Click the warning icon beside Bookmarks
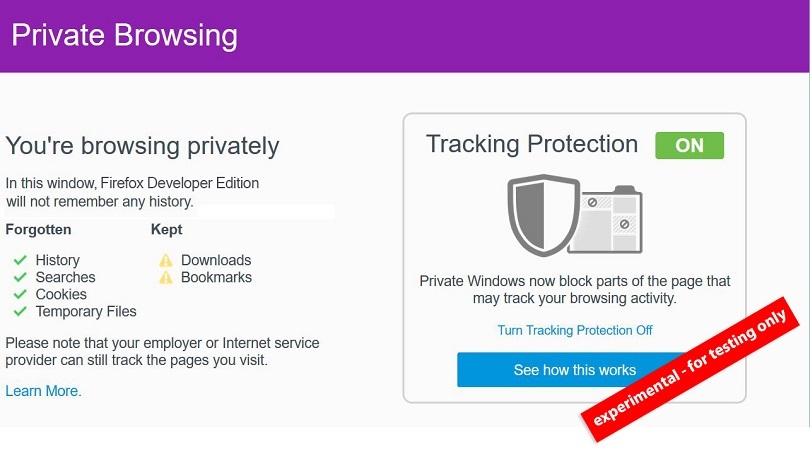Image resolution: width=810 pixels, height=456 pixels. 166,277
